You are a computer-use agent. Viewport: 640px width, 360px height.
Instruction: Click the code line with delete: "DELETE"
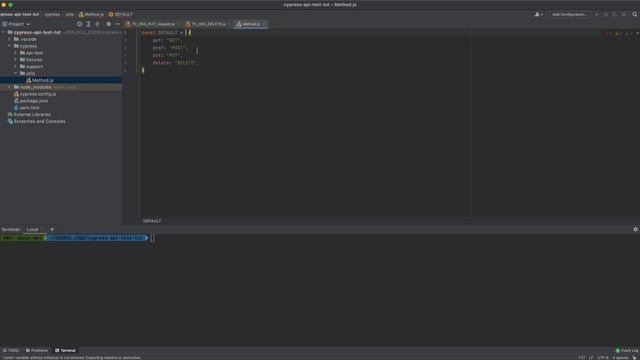pyautogui.click(x=176, y=63)
